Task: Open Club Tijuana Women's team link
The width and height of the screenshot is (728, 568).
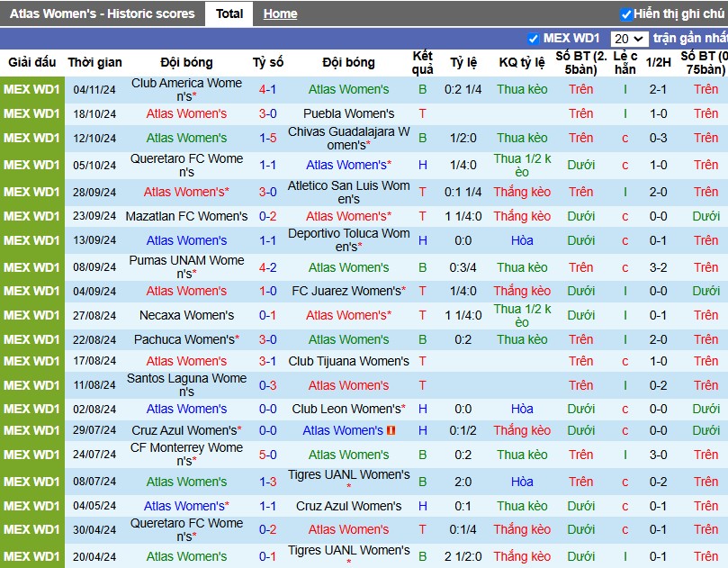Action: [348, 361]
